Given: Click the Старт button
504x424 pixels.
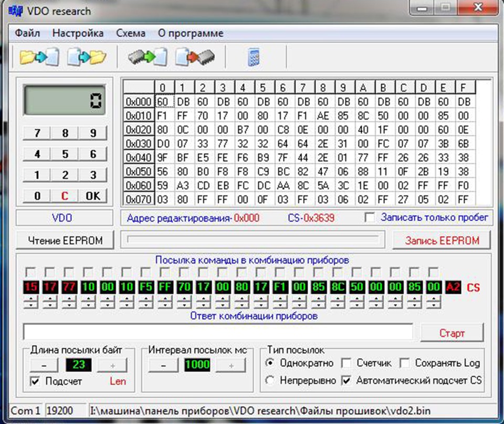Looking at the screenshot, I should [451, 333].
